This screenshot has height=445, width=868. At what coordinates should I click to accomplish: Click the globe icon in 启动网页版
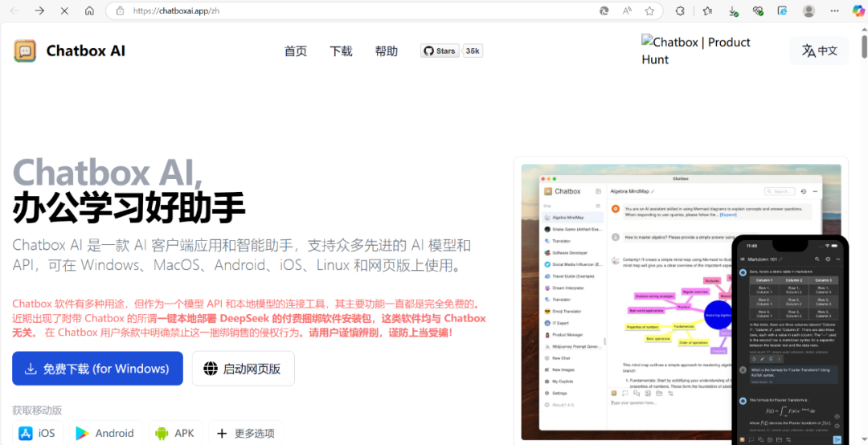point(211,369)
